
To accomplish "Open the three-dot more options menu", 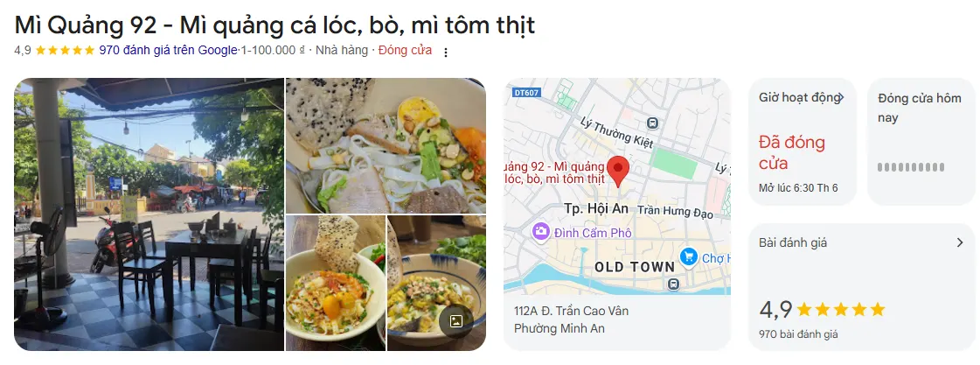I will (446, 53).
